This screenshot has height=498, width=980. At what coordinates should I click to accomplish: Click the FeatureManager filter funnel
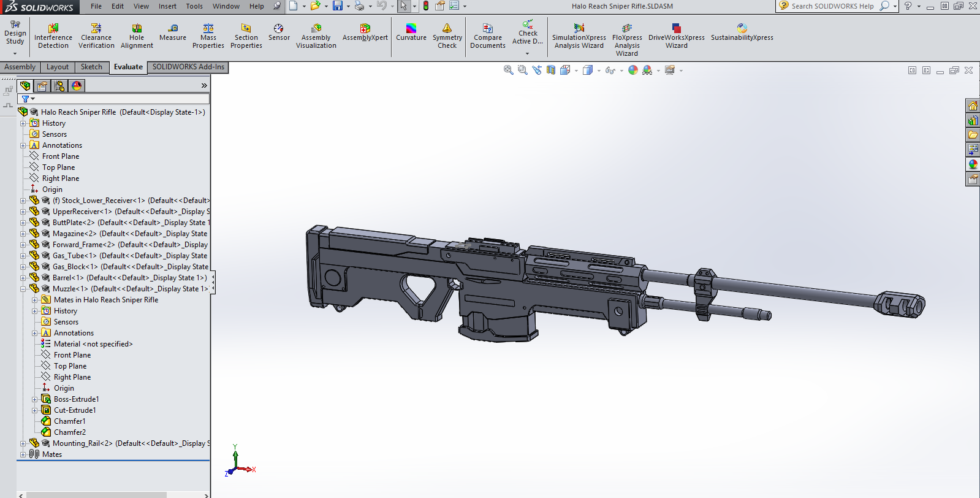[25, 99]
